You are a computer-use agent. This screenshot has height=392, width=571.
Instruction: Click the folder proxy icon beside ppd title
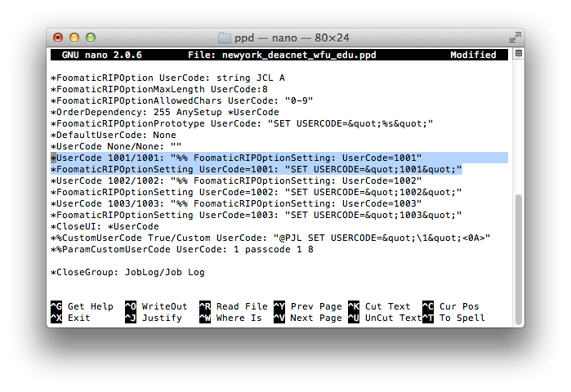point(225,38)
